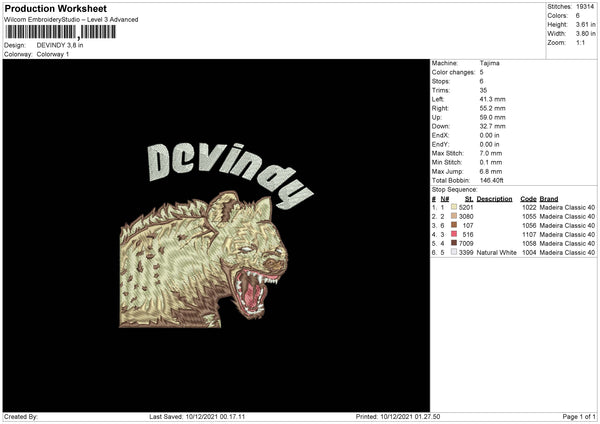Viewport: 600px width, 424px height.
Task: Click the dark brown swatch for thread 1058
Action: coord(455,243)
